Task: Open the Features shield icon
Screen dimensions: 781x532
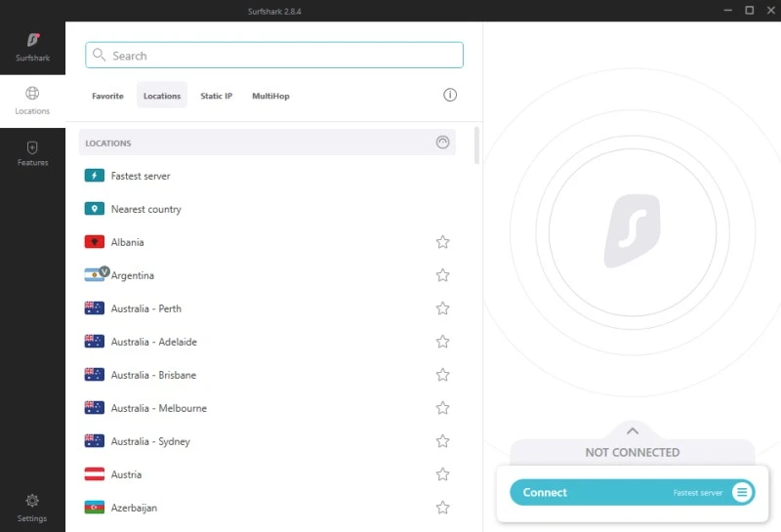Action: coord(32,147)
